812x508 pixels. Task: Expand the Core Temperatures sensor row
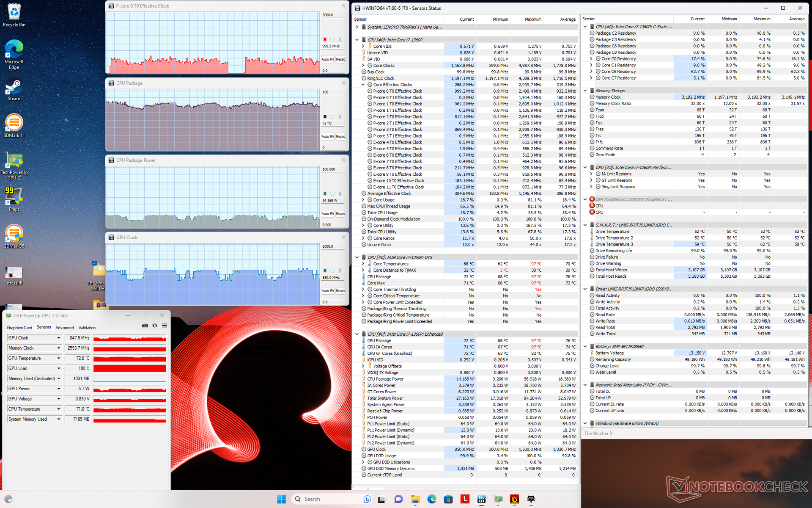point(363,264)
